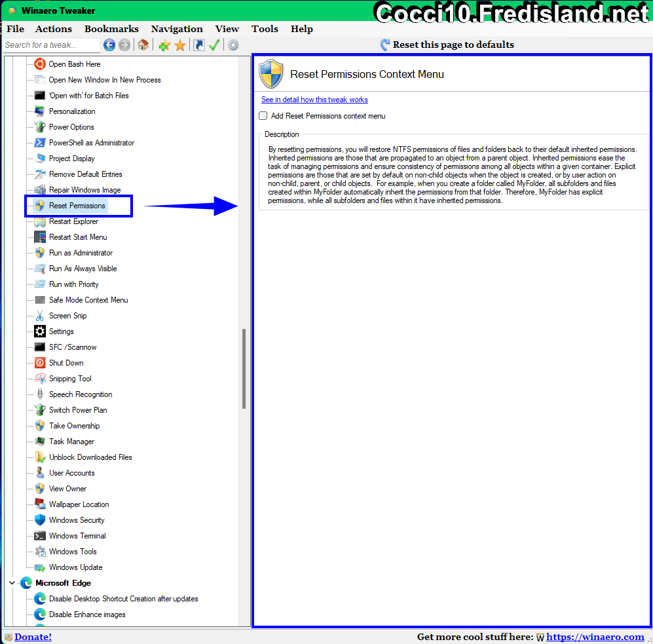Viewport: 653px width, 644px height.
Task: Select Wallpaper Location tree item
Action: point(79,504)
